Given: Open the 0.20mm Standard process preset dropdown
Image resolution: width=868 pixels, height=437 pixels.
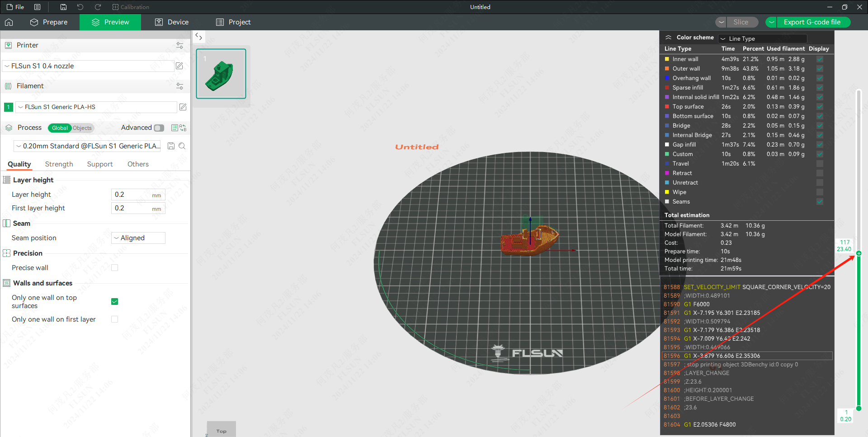Looking at the screenshot, I should point(88,146).
